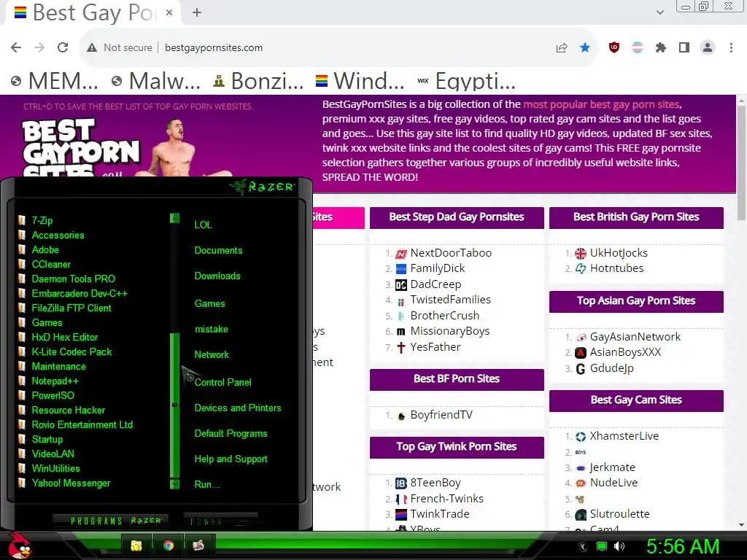The height and width of the screenshot is (560, 747).
Task: Click the VideoLAN folder icon
Action: pyautogui.click(x=21, y=454)
